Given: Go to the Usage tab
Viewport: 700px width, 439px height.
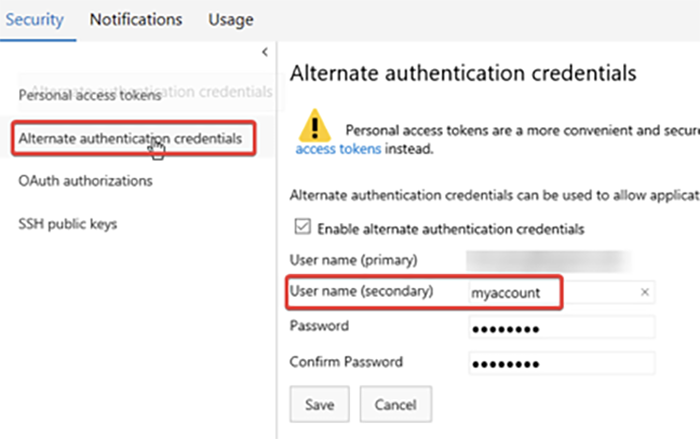Looking at the screenshot, I should (231, 19).
